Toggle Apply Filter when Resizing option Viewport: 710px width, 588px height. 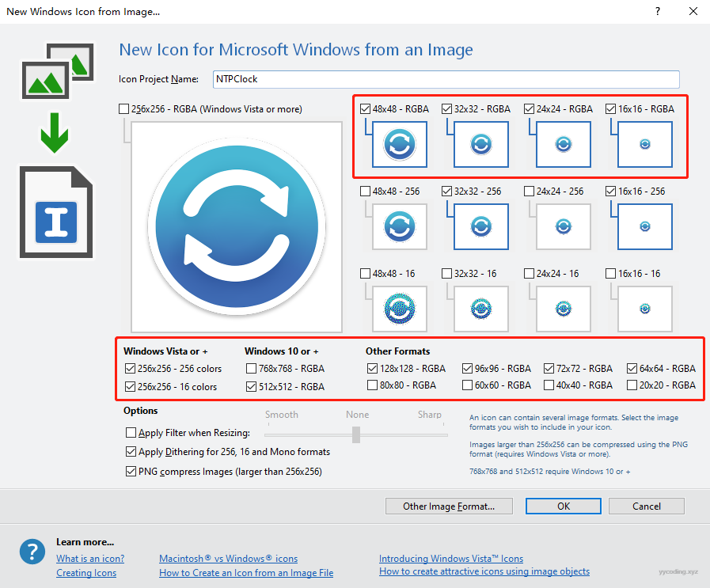(x=131, y=433)
